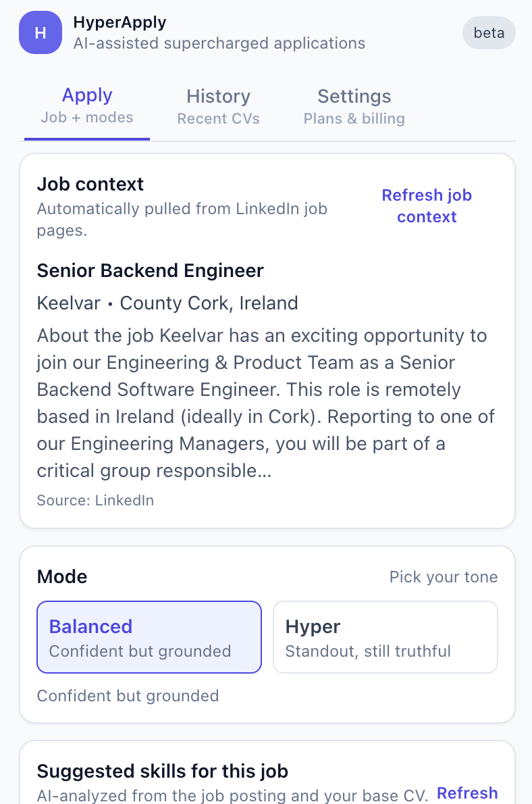532x804 pixels.
Task: Refresh the suggested skills list
Action: (x=467, y=793)
